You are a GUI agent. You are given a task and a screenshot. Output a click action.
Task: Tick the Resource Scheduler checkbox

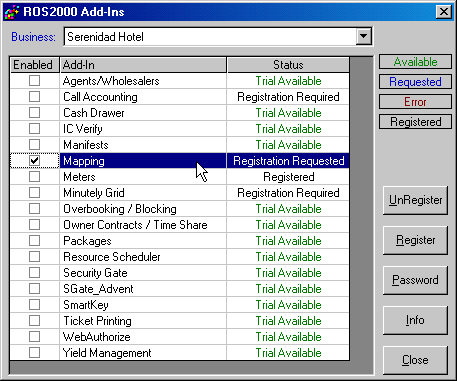[34, 257]
